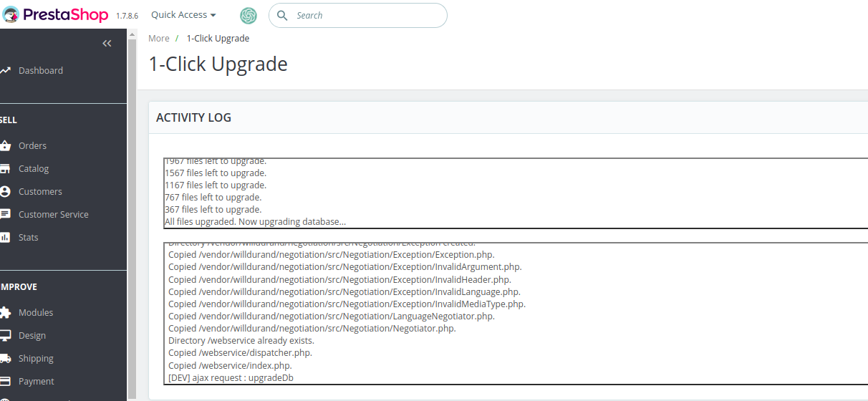Viewport: 868px width, 401px height.
Task: Open the Quick Access dropdown
Action: pyautogui.click(x=183, y=15)
